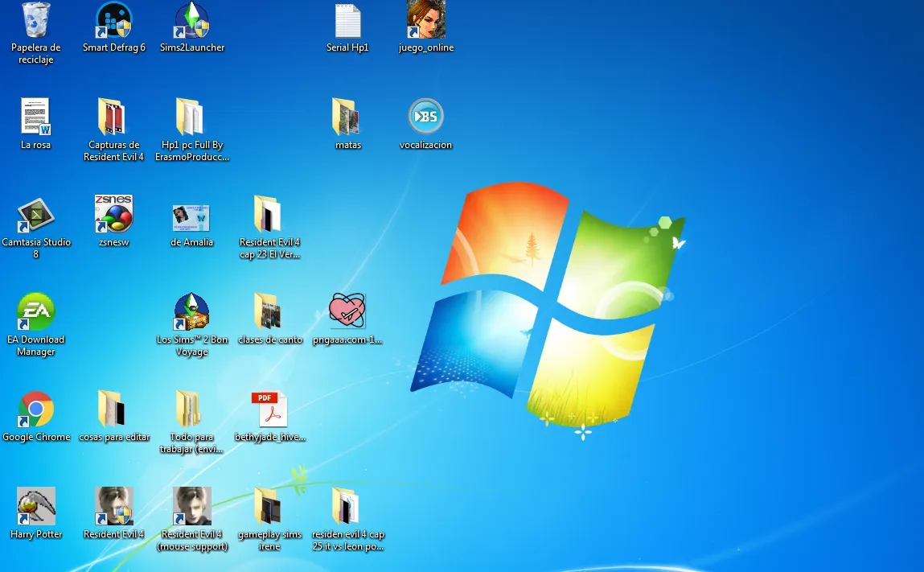Launch Google Chrome shortcut
Viewport: 924px width, 572px height.
click(x=36, y=409)
